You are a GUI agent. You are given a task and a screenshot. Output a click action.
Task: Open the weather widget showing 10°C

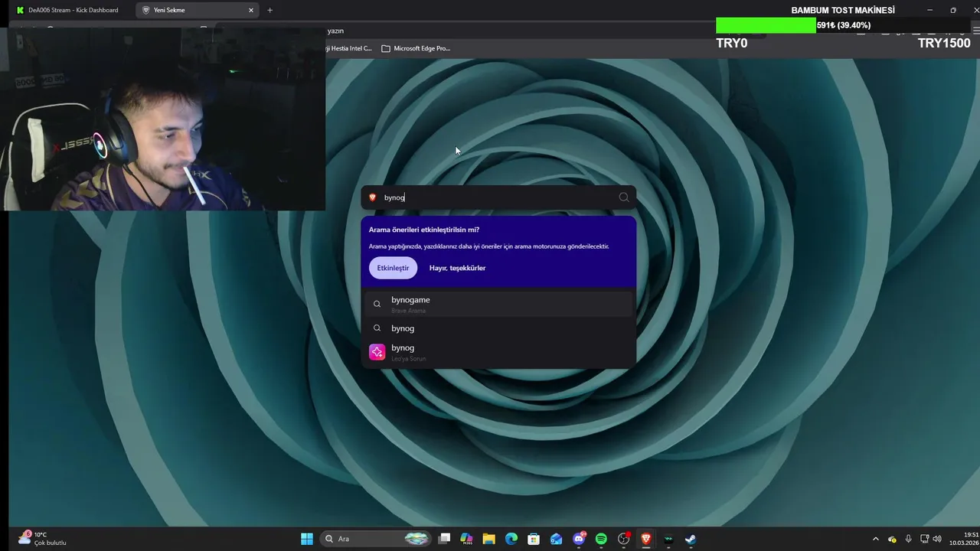coord(43,539)
